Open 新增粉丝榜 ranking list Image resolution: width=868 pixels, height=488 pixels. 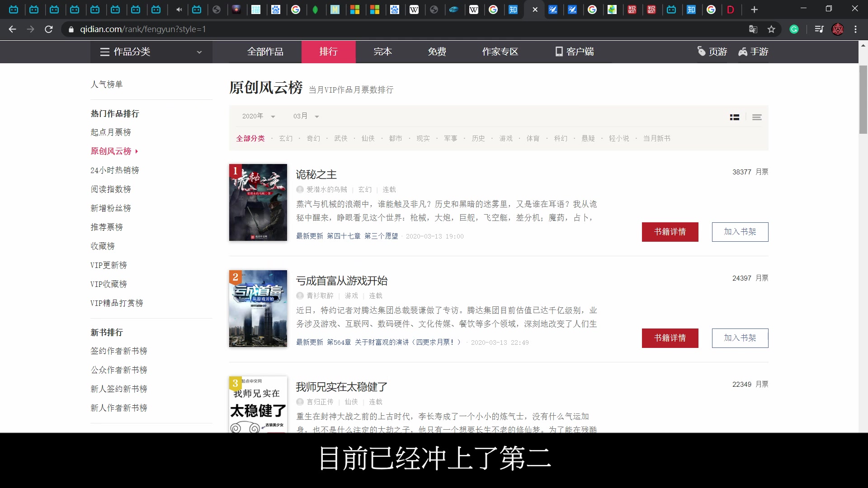tap(110, 208)
